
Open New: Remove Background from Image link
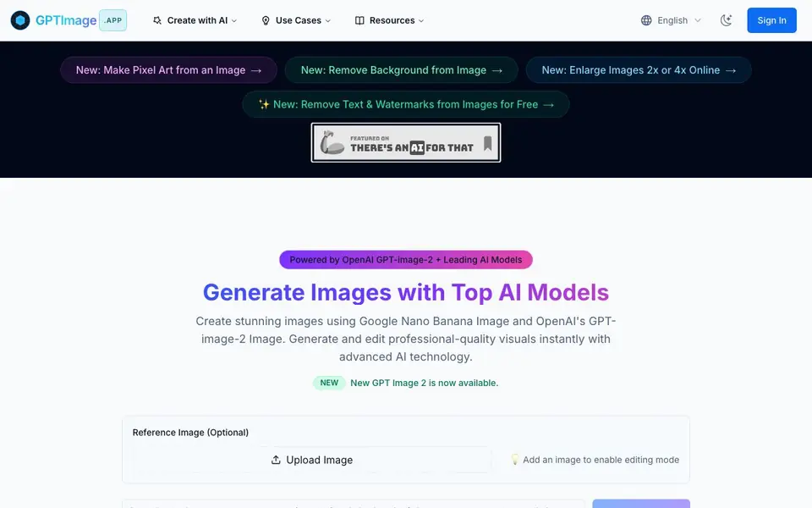pos(401,70)
